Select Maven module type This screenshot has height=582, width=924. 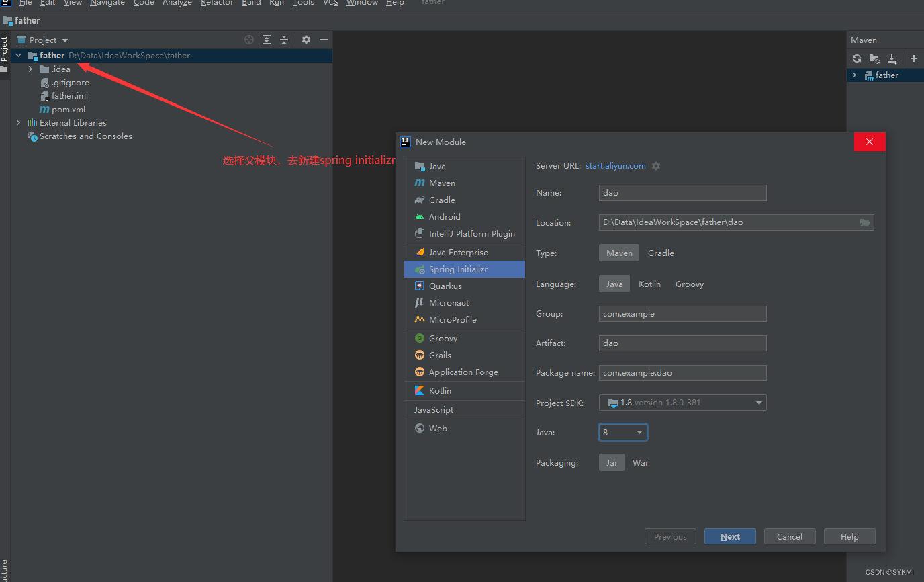(x=465, y=183)
